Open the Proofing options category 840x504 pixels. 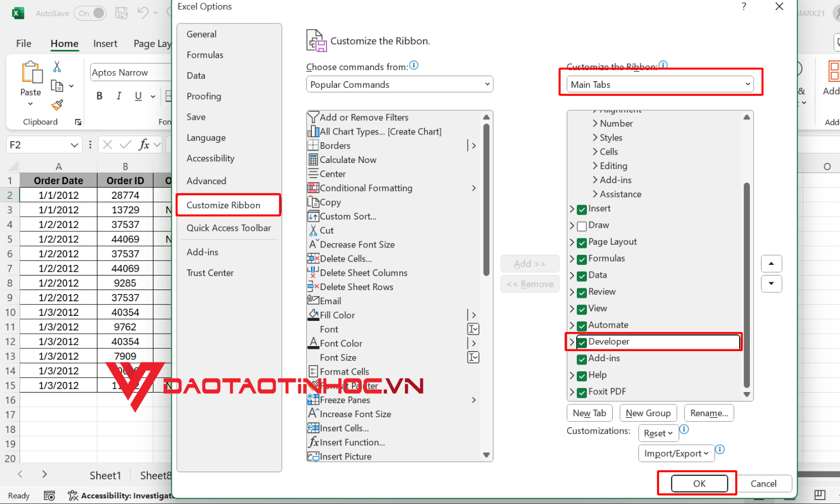pos(229,96)
